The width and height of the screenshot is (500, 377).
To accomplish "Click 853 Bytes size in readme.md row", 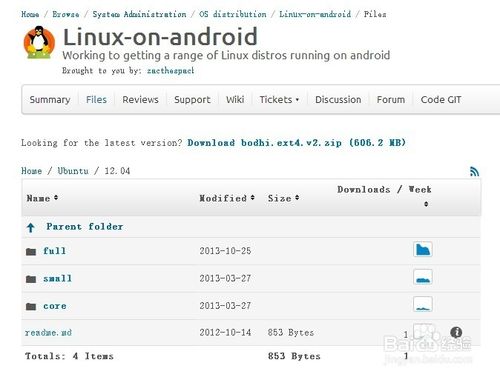I will (x=291, y=332).
